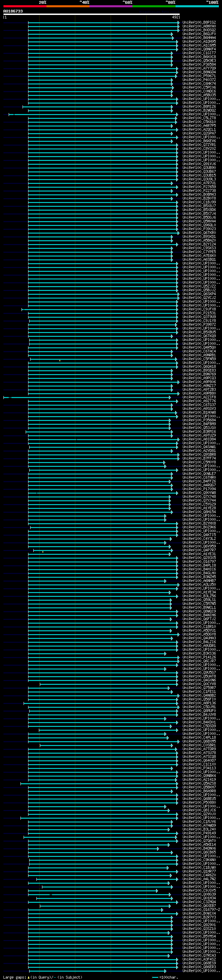The image size is (222, 980).
Task: Select hit label UniRef100_C5K610
Action: [199, 122]
